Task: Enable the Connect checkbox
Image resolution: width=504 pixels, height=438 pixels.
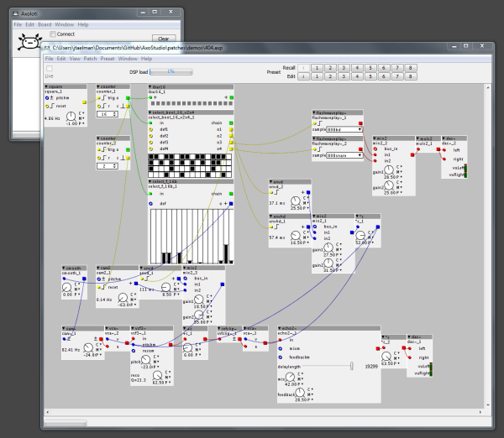Action: pyautogui.click(x=53, y=34)
